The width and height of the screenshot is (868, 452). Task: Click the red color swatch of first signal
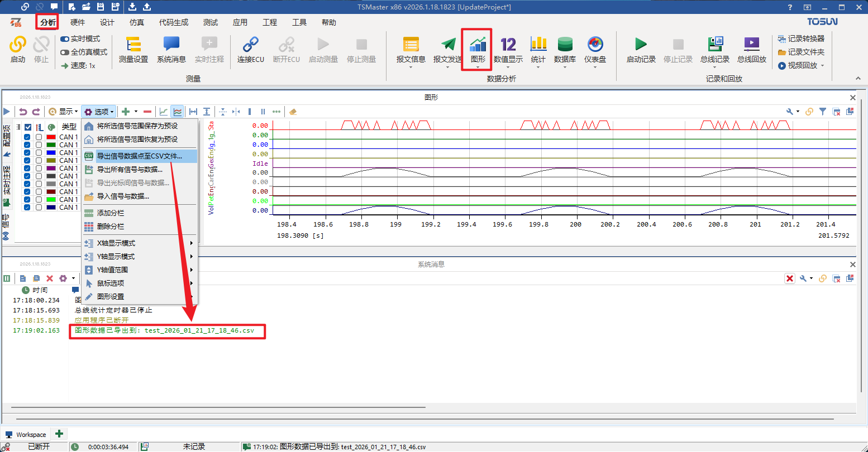[51, 137]
